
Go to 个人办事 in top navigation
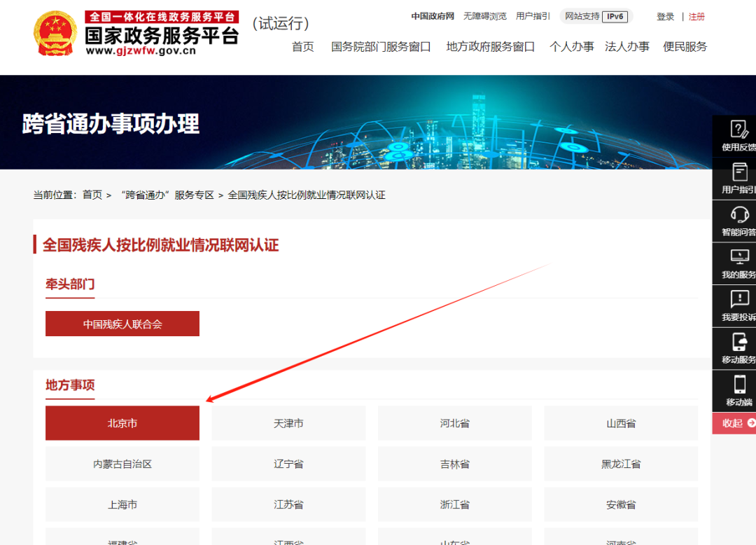571,47
